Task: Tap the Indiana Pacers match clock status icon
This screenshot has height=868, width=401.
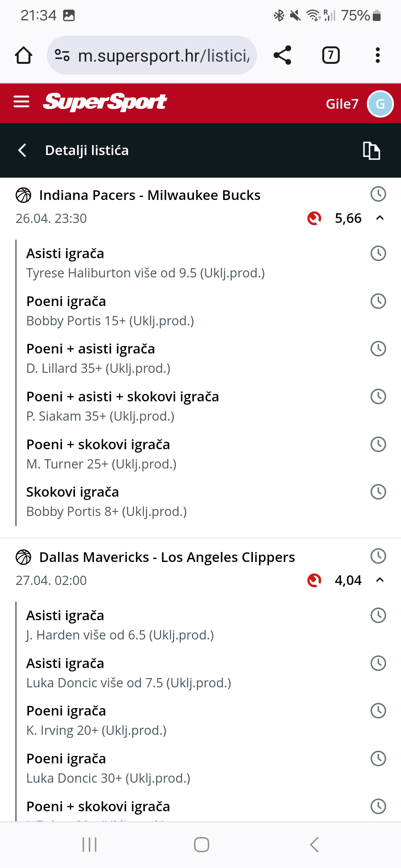Action: 378,194
